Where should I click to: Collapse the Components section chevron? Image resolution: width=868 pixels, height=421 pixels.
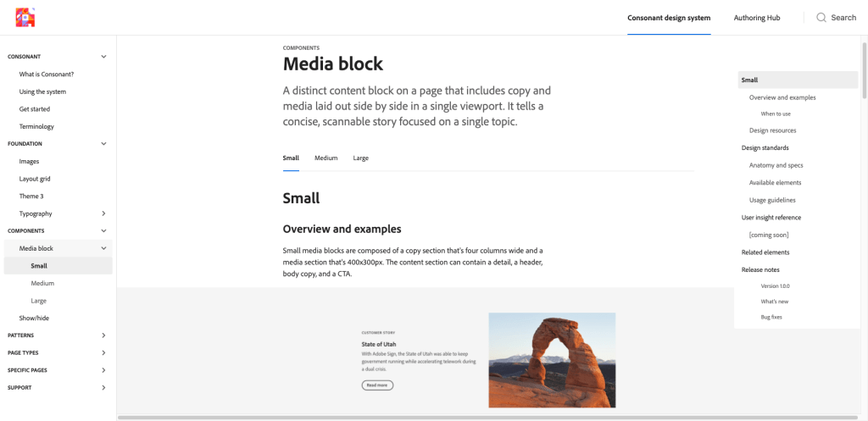tap(103, 230)
